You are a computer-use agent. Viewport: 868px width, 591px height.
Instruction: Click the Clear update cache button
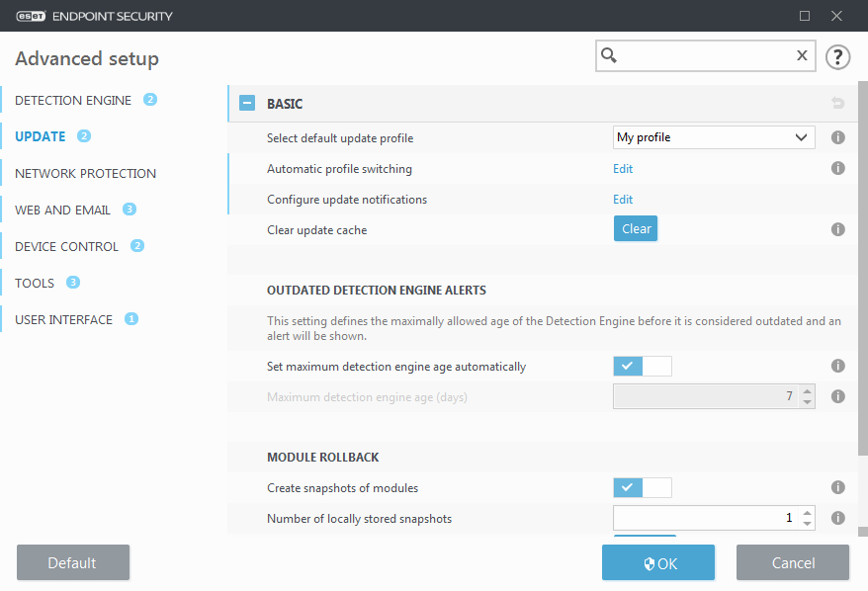pyautogui.click(x=636, y=228)
